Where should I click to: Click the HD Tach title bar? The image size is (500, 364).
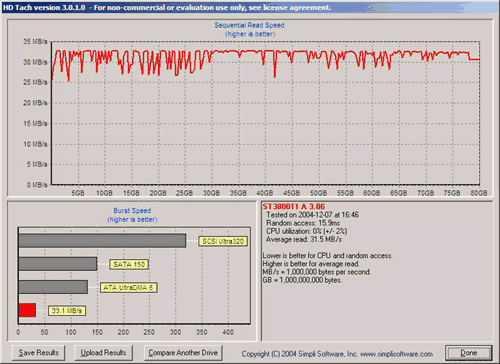click(250, 7)
